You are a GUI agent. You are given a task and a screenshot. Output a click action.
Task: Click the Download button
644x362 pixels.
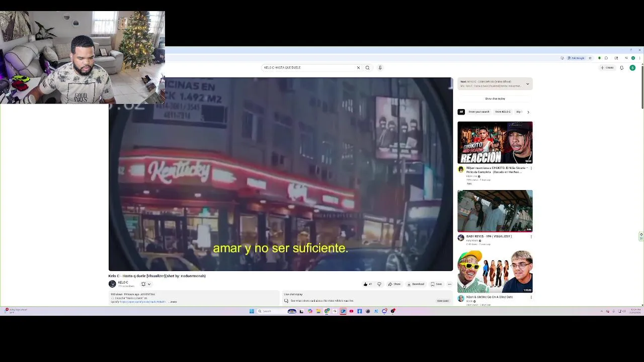pyautogui.click(x=416, y=284)
